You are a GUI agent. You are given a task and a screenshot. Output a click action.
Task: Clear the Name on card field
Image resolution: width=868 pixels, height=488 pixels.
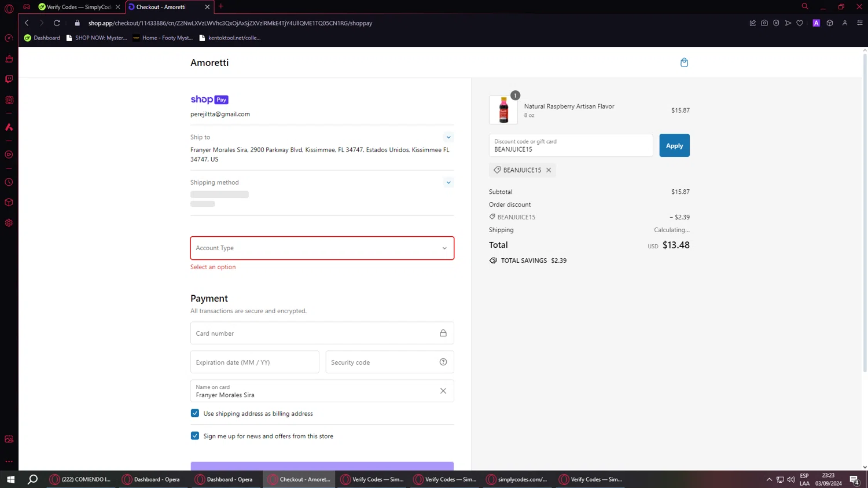443,391
